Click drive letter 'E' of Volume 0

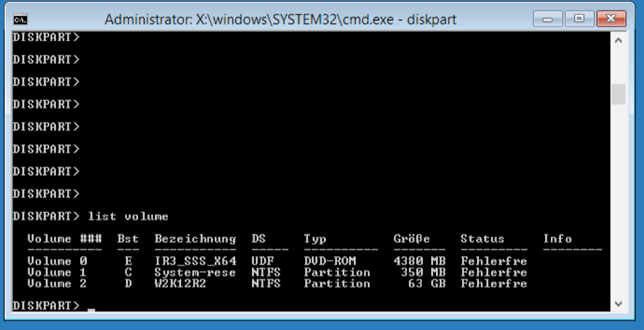[x=128, y=261]
